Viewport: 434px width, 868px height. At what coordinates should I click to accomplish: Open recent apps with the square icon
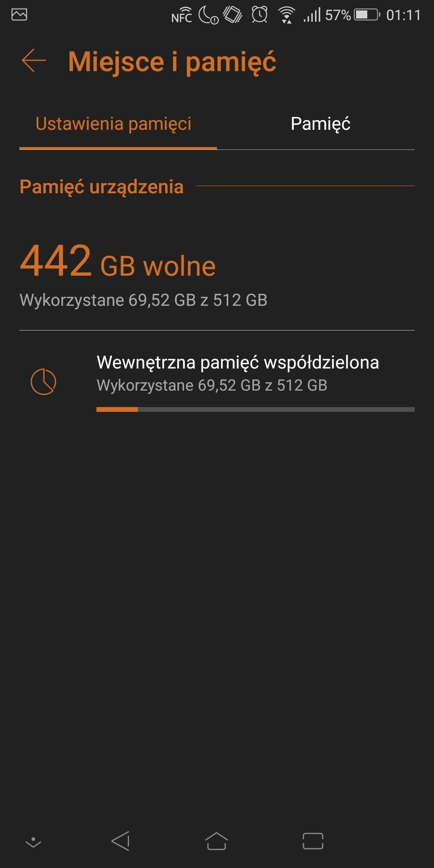(x=313, y=841)
